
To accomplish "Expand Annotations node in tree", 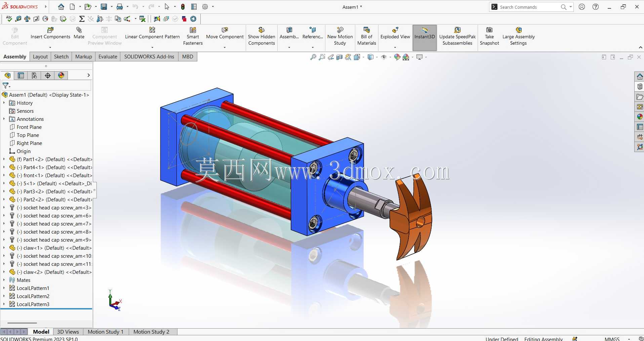I will click(x=4, y=119).
